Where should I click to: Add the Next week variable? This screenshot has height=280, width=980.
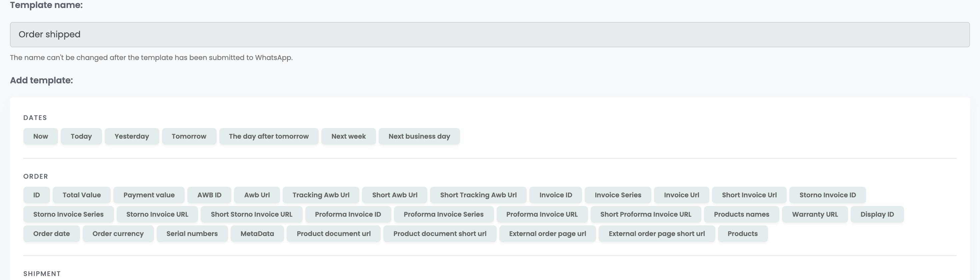click(348, 136)
